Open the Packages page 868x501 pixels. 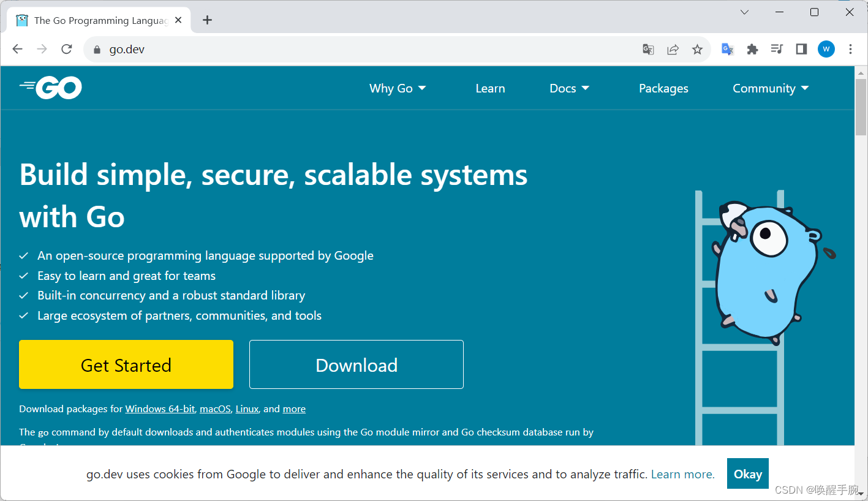663,88
